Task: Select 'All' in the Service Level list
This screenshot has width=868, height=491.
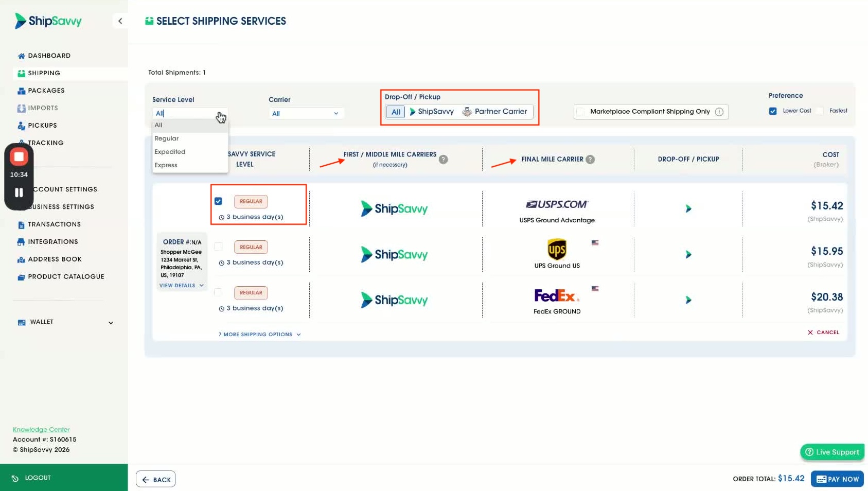Action: [190, 125]
